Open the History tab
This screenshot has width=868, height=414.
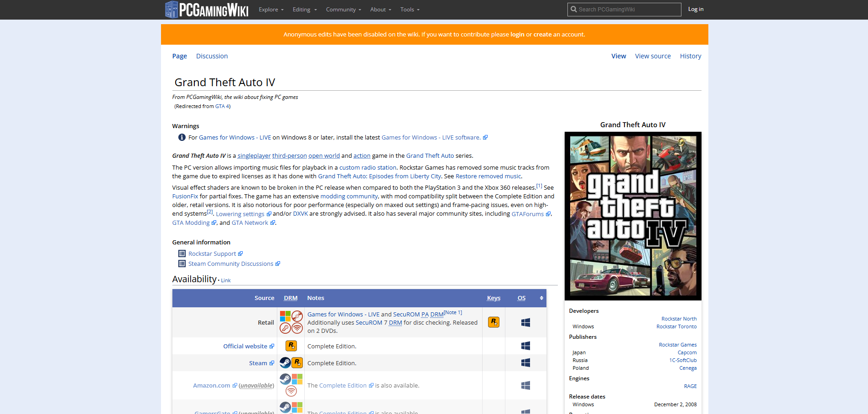(x=691, y=56)
